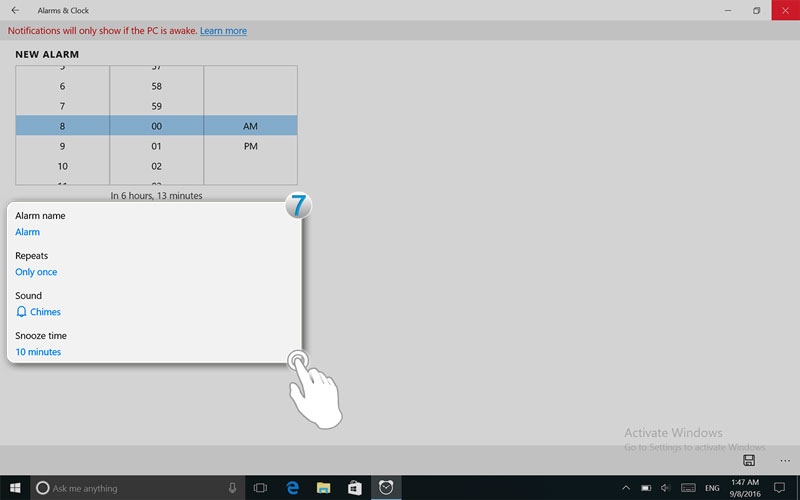Click the 'Learn more' link
800x500 pixels.
223,31
